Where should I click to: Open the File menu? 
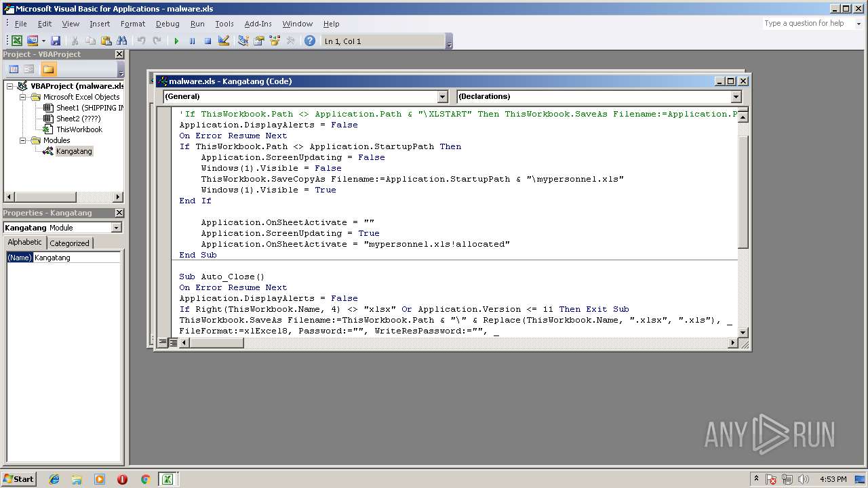click(21, 24)
